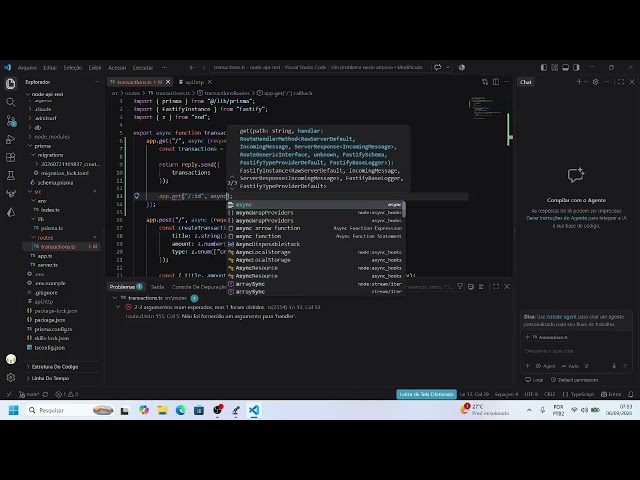
Task: Open Agent mode picker in chat
Action: click(x=546, y=366)
